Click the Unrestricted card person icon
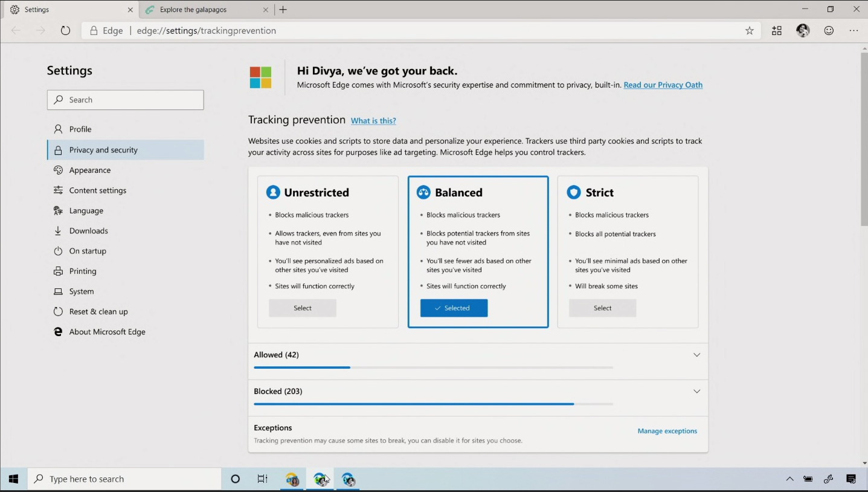Image resolution: width=868 pixels, height=492 pixels. coord(273,192)
